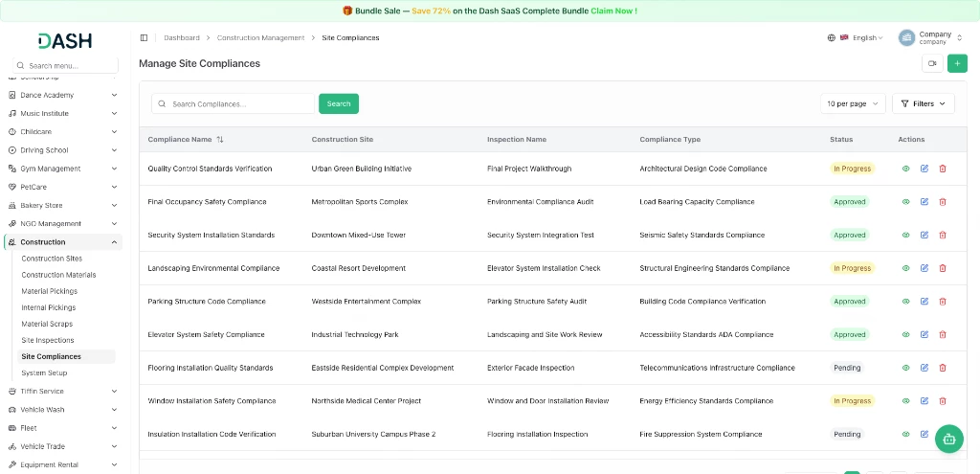Sort by Compliance Name column arrows
The width and height of the screenshot is (980, 474).
coord(219,140)
